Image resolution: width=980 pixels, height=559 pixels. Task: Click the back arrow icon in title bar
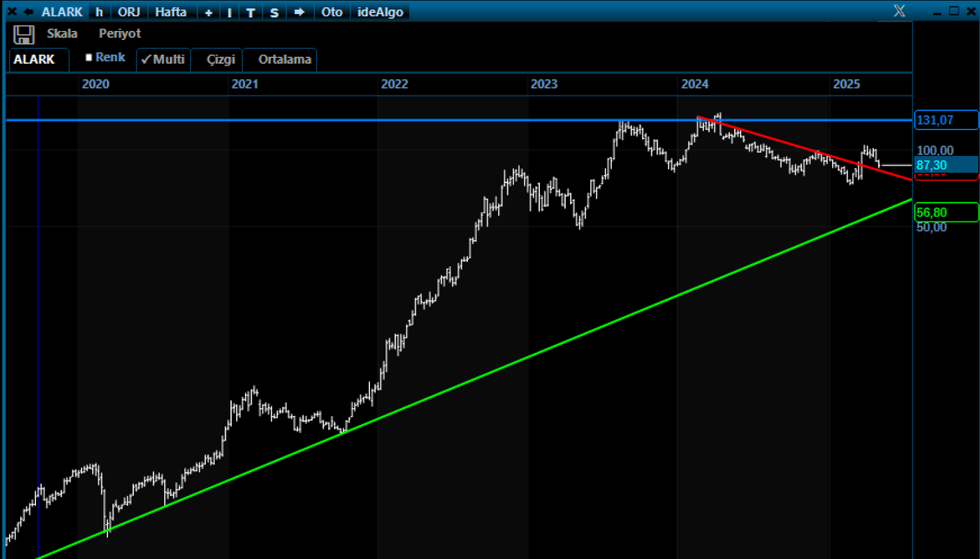[x=29, y=12]
